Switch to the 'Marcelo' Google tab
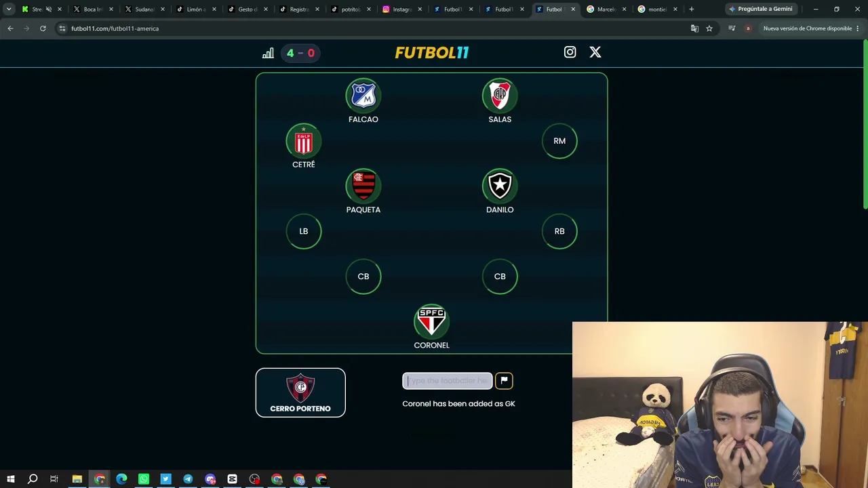 [606, 9]
